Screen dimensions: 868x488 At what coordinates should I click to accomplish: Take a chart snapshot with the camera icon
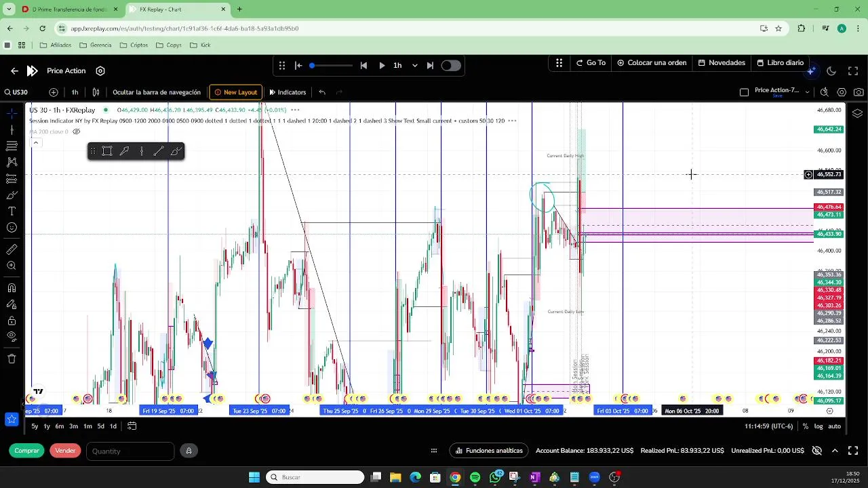tap(859, 92)
